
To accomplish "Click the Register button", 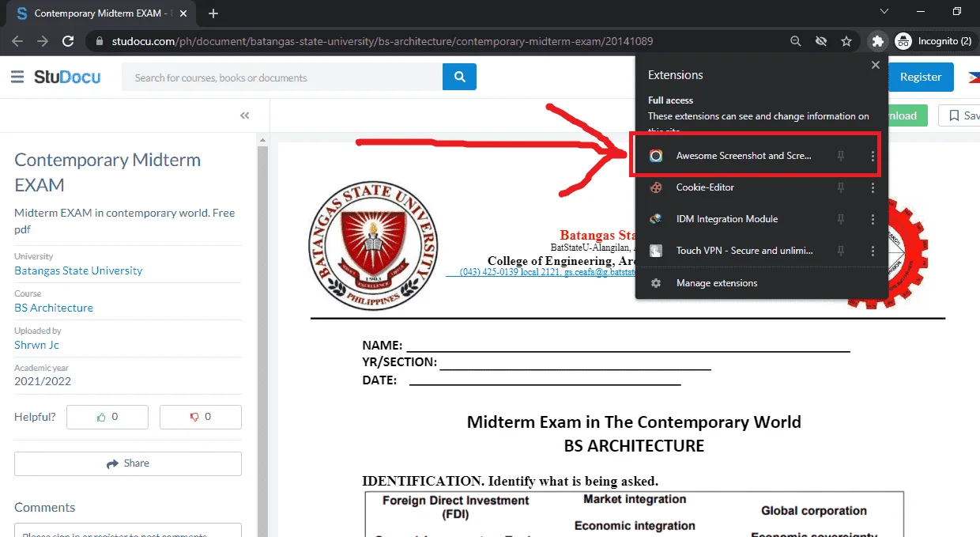I will point(921,77).
